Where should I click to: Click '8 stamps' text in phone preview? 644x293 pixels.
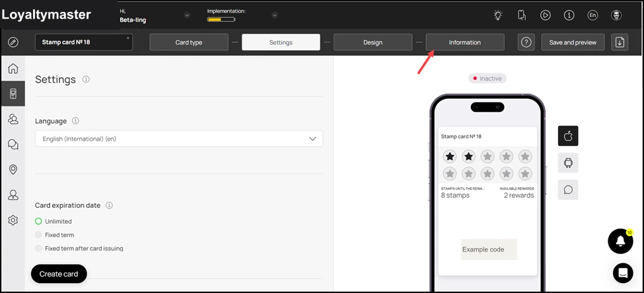pos(455,195)
